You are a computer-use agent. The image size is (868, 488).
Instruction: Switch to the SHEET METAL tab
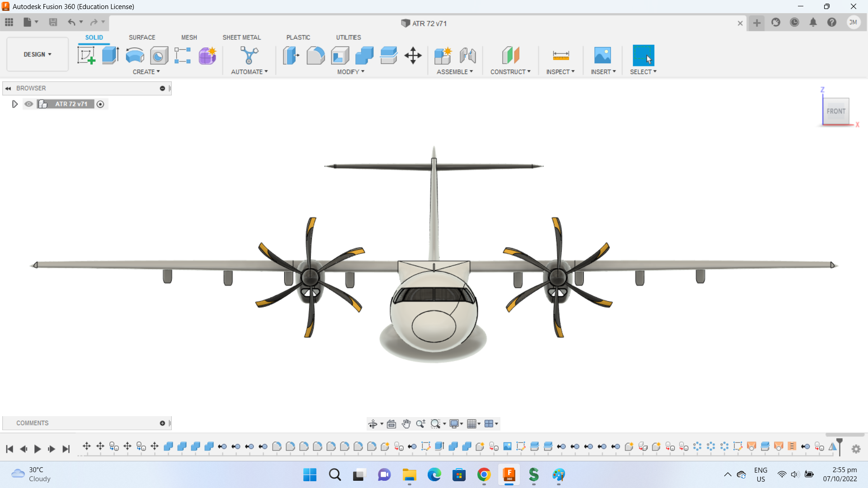pyautogui.click(x=241, y=38)
